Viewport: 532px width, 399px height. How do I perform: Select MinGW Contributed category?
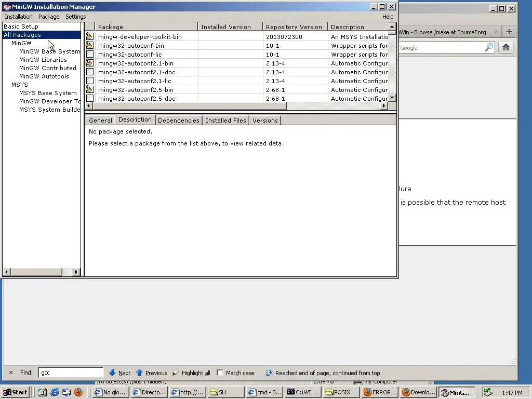pyautogui.click(x=48, y=68)
